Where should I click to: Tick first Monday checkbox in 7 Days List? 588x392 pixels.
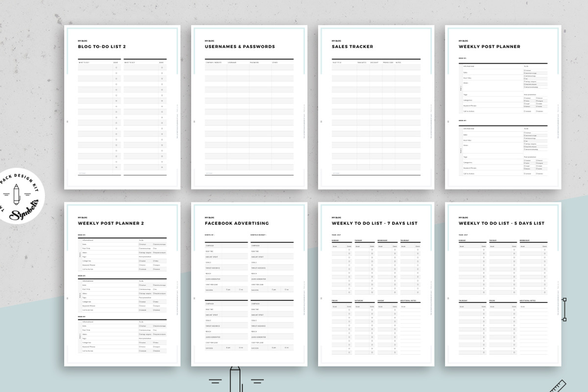pos(349,250)
